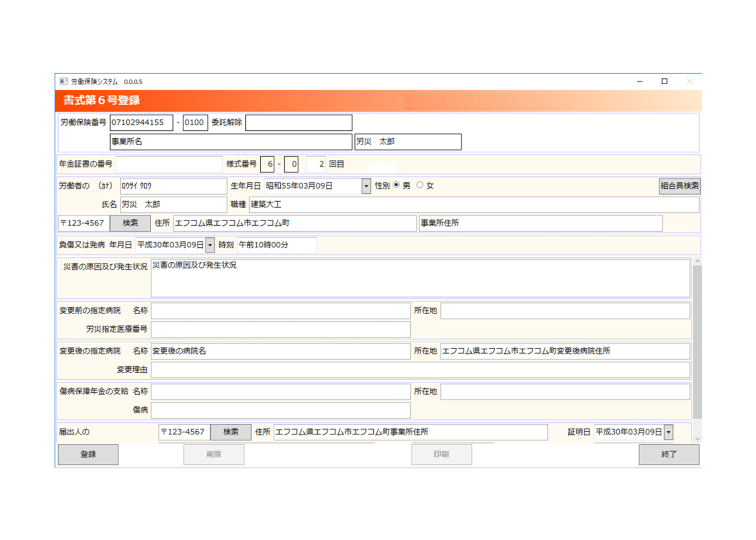This screenshot has width=756, height=540.
Task: Maximize the 労働保険システム window
Action: (664, 82)
